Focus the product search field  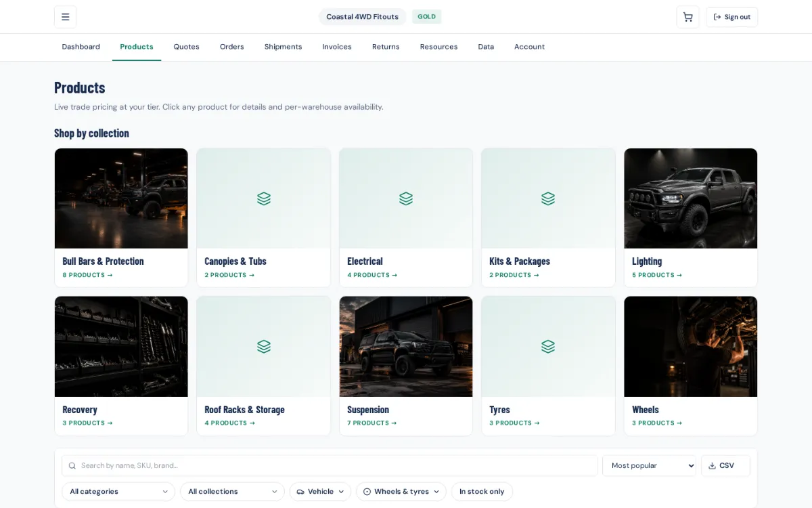[x=330, y=465]
